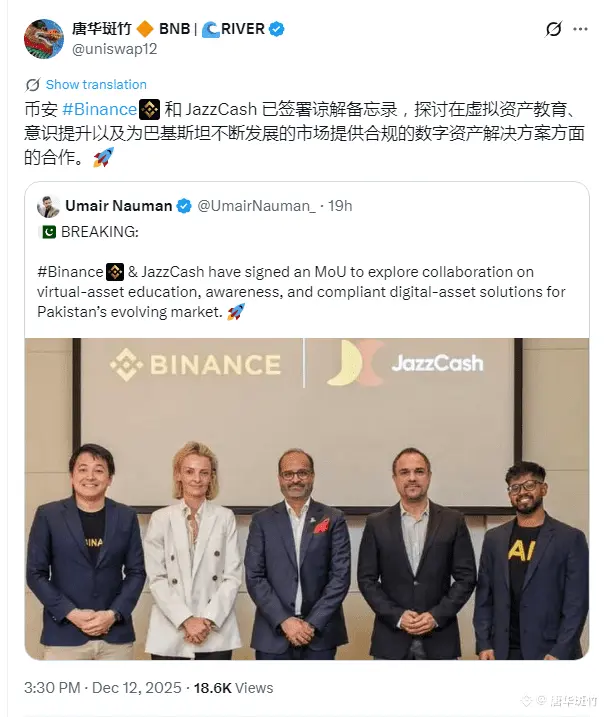Click the Pakistan flag icon before BREAKING
This screenshot has height=717, width=605.
pos(48,232)
